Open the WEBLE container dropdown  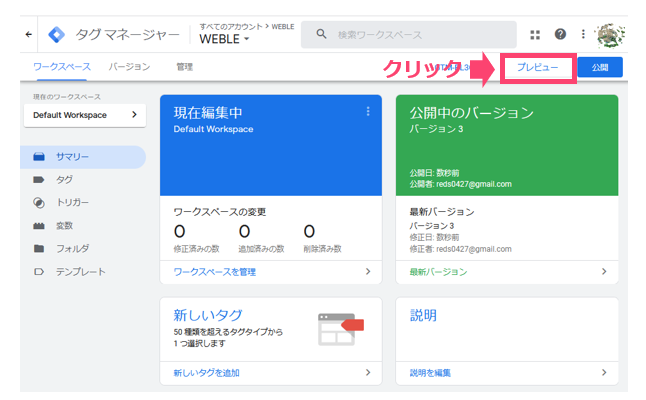225,39
